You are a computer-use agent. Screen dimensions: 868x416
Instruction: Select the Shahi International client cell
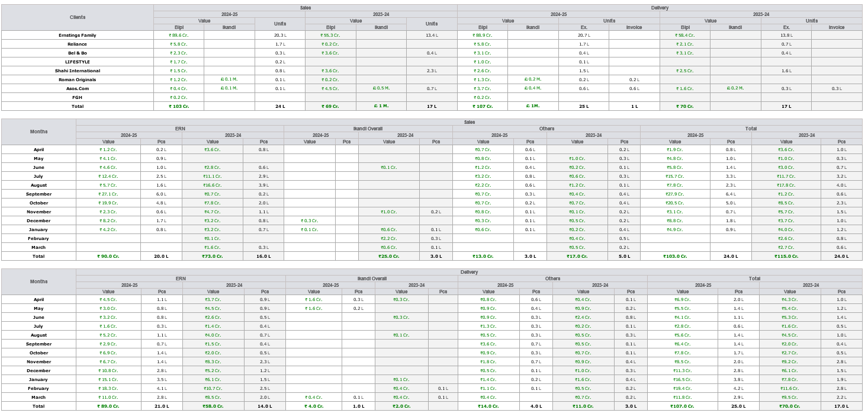tap(77, 71)
